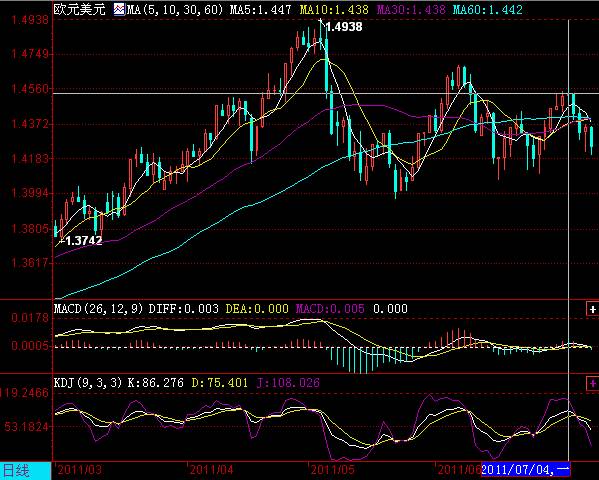The height and width of the screenshot is (480, 599).
Task: Click the 欧元美元 symbol title
Action: 79,9
